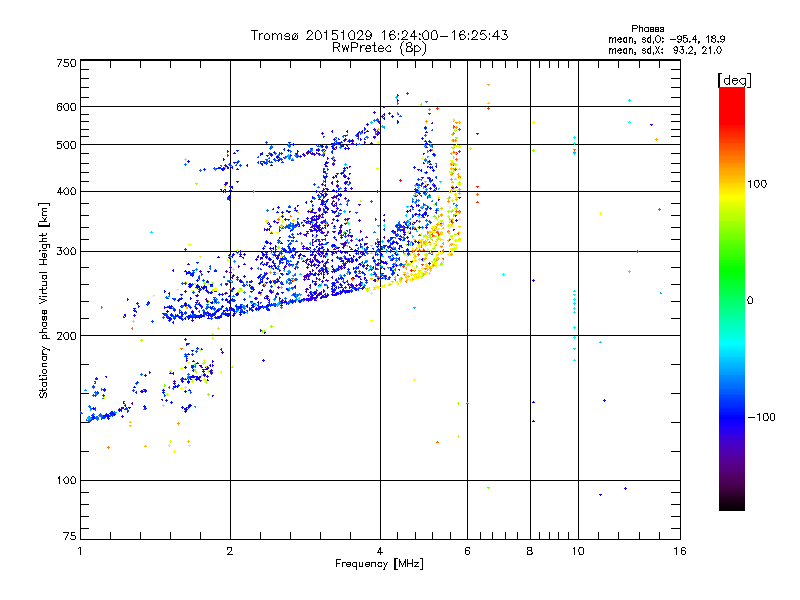Click the '[deg]' colorbar unit label
This screenshot has width=800, height=600.
734,81
